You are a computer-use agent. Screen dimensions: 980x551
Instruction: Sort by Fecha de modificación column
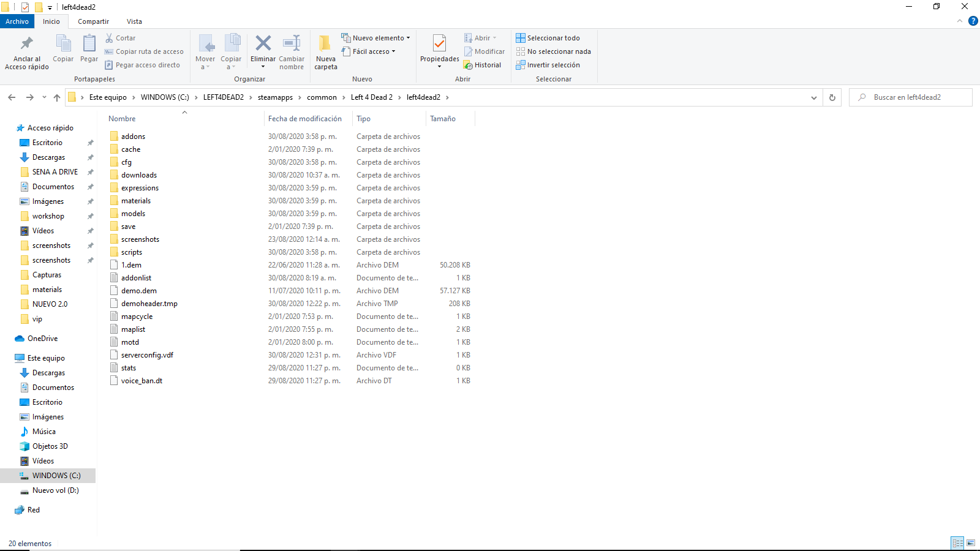tap(305, 119)
